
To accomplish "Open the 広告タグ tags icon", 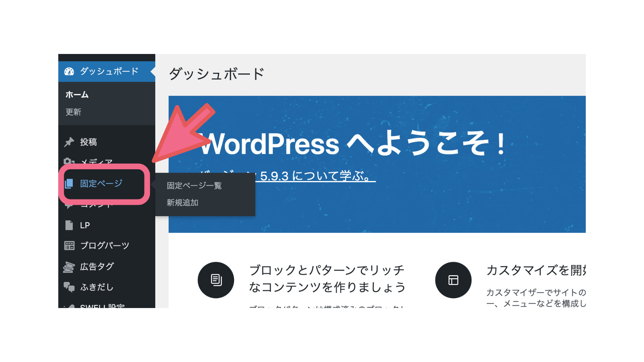I will tap(69, 266).
